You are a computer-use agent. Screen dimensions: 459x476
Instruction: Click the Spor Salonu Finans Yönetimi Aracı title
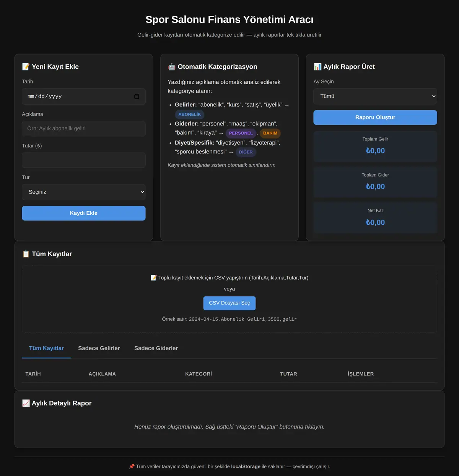(229, 20)
